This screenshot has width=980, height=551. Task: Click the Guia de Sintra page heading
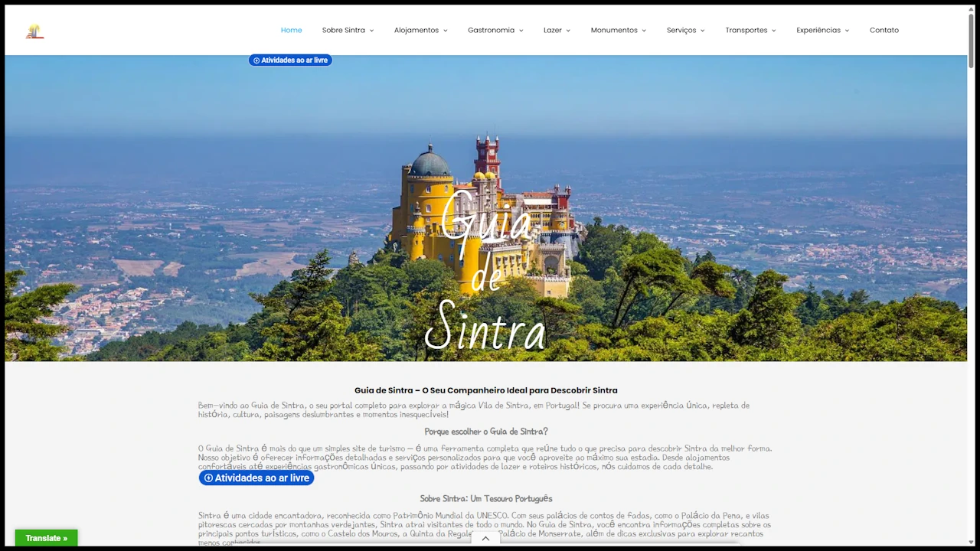point(485,390)
